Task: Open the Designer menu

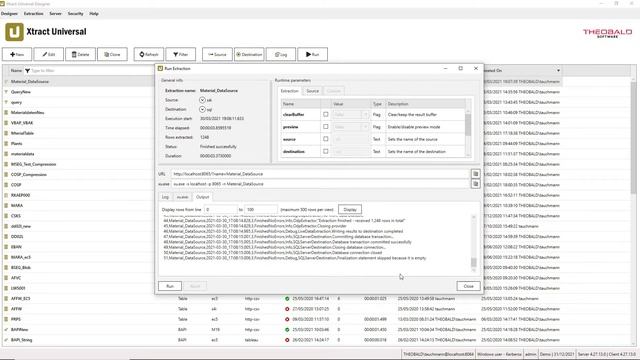Action: coord(9,13)
